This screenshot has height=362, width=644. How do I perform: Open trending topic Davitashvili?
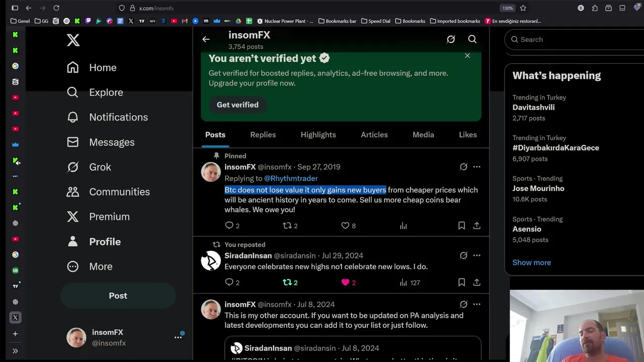pyautogui.click(x=533, y=107)
